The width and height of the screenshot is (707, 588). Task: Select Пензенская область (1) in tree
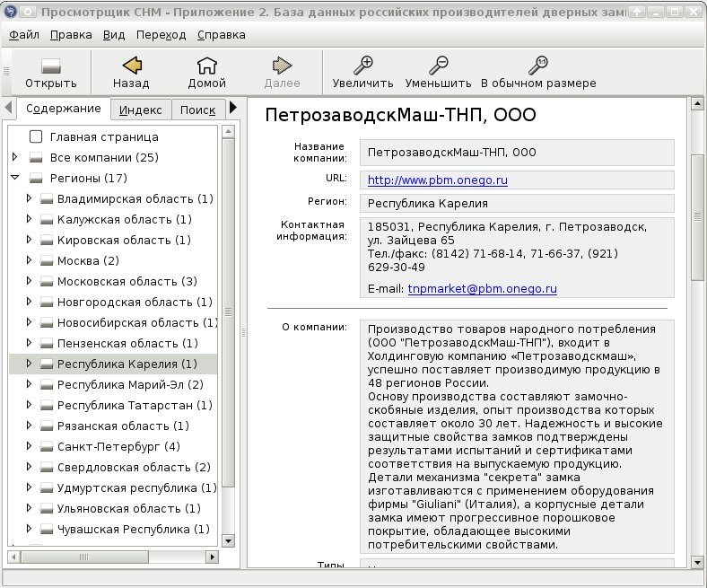pos(127,344)
